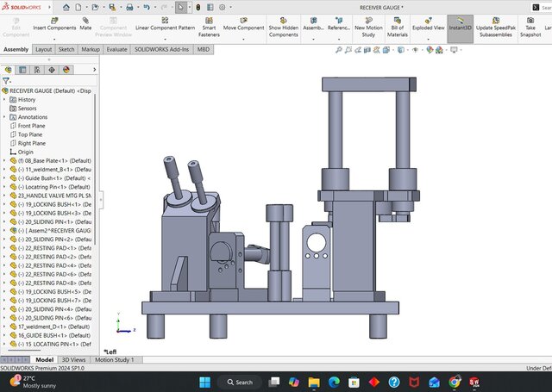The image size is (552, 392).
Task: Take Snapshot of the model
Action: pyautogui.click(x=530, y=27)
